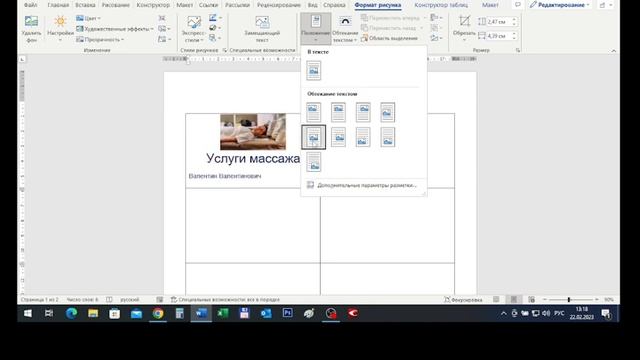Open Picture Styles group dialog launcher
The height and width of the screenshot is (360, 640).
pyautogui.click(x=225, y=51)
